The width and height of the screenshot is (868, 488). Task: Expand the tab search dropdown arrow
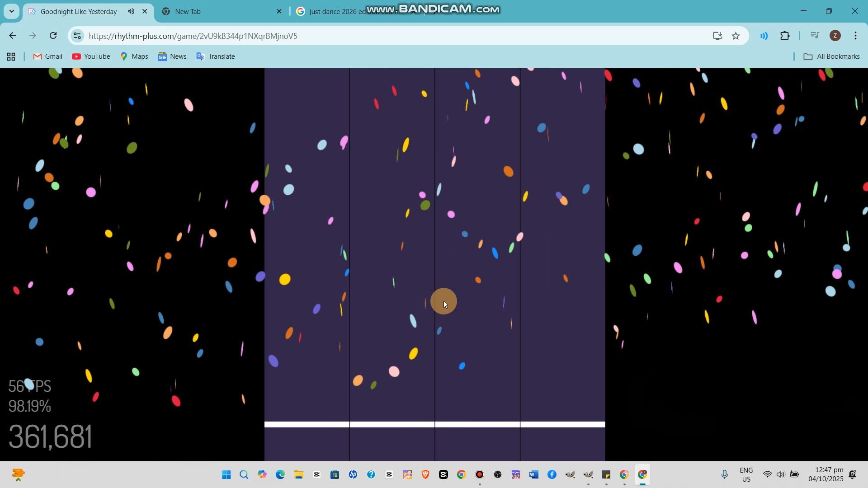(x=11, y=11)
